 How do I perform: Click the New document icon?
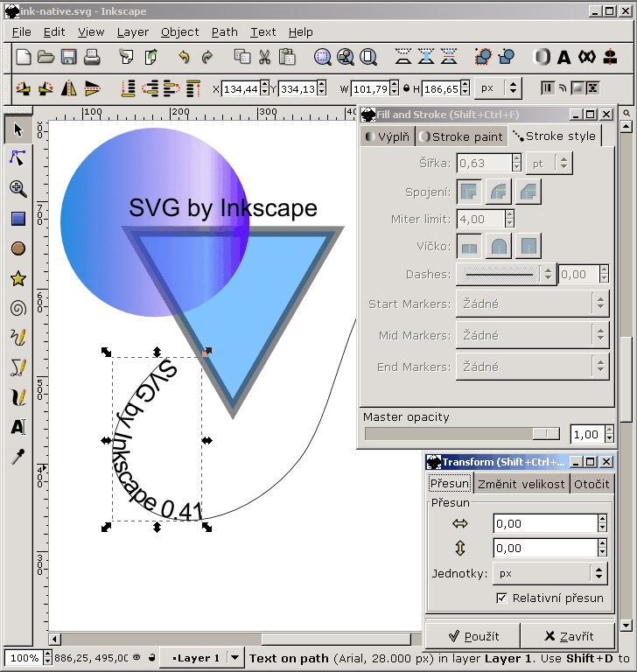[24, 57]
